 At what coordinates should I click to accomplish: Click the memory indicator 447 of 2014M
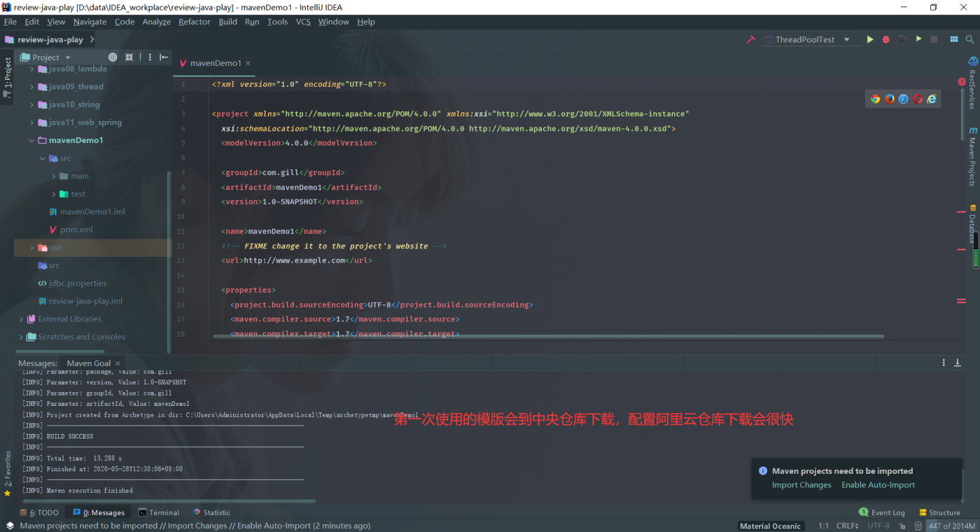[952, 525]
